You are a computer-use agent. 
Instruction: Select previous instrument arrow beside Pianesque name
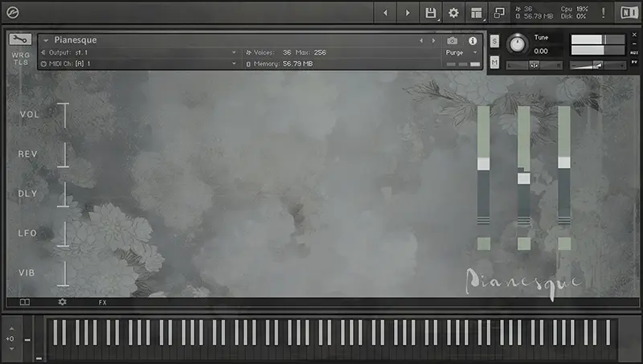(421, 41)
